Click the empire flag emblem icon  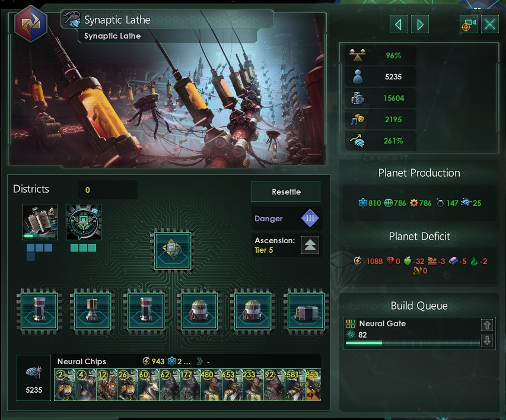[x=31, y=24]
